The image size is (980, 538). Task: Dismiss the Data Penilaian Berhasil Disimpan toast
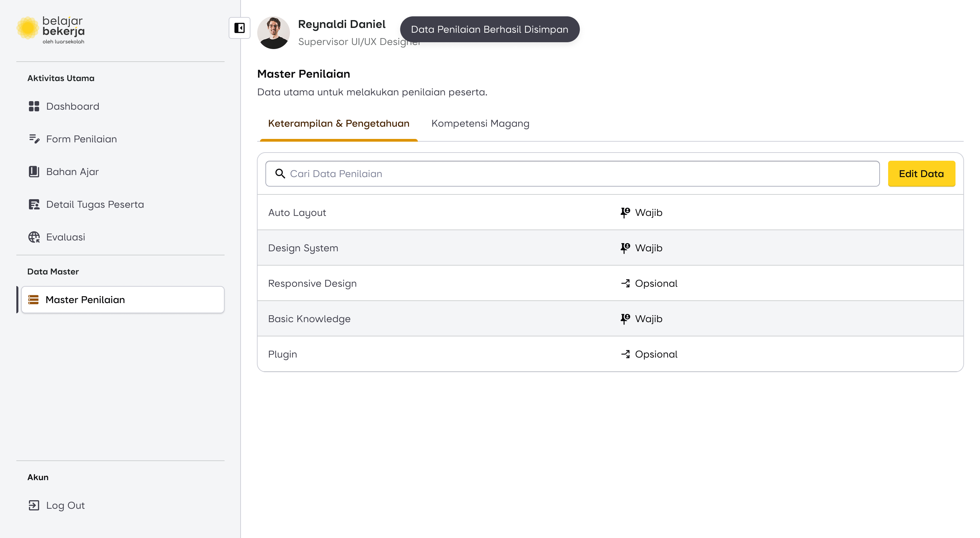[490, 29]
